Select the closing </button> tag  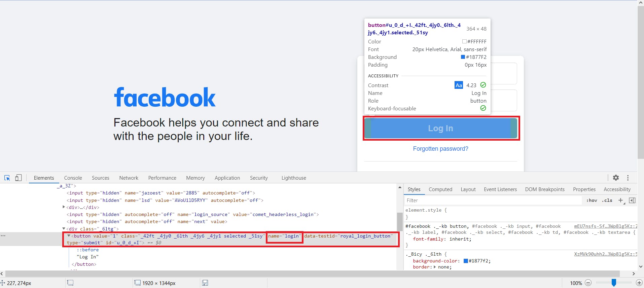coord(84,264)
